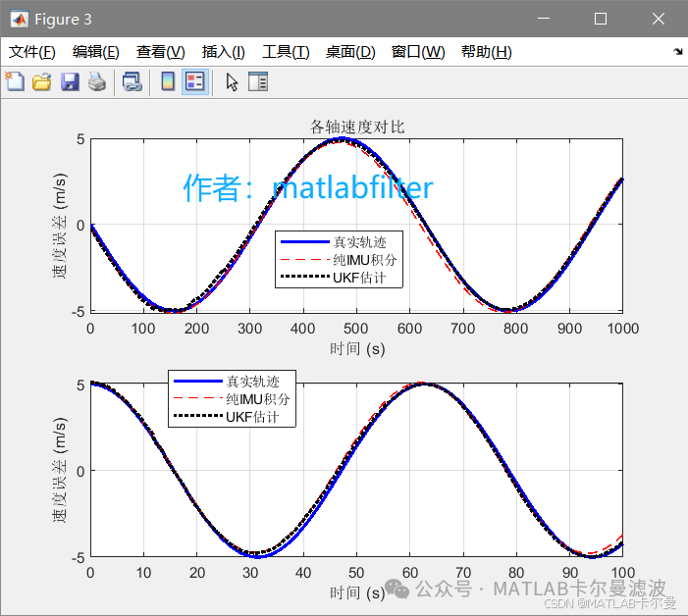Minimize the Figure 3 window
Image resolution: width=688 pixels, height=616 pixels.
544,19
